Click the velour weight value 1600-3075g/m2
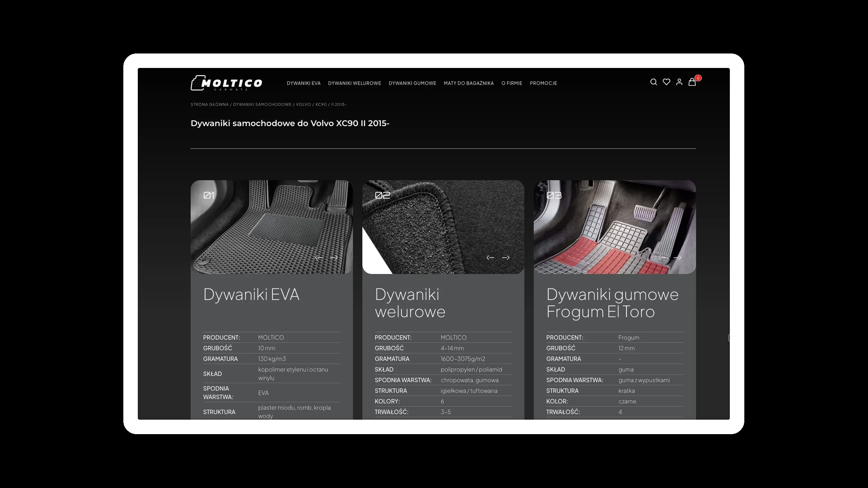The height and width of the screenshot is (488, 868). coord(463,359)
